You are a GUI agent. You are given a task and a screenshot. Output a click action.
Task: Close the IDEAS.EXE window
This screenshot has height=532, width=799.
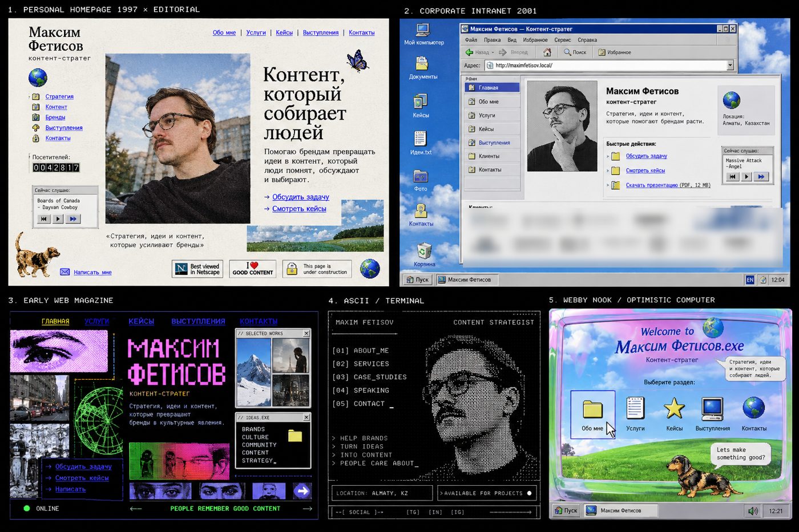[x=306, y=417]
